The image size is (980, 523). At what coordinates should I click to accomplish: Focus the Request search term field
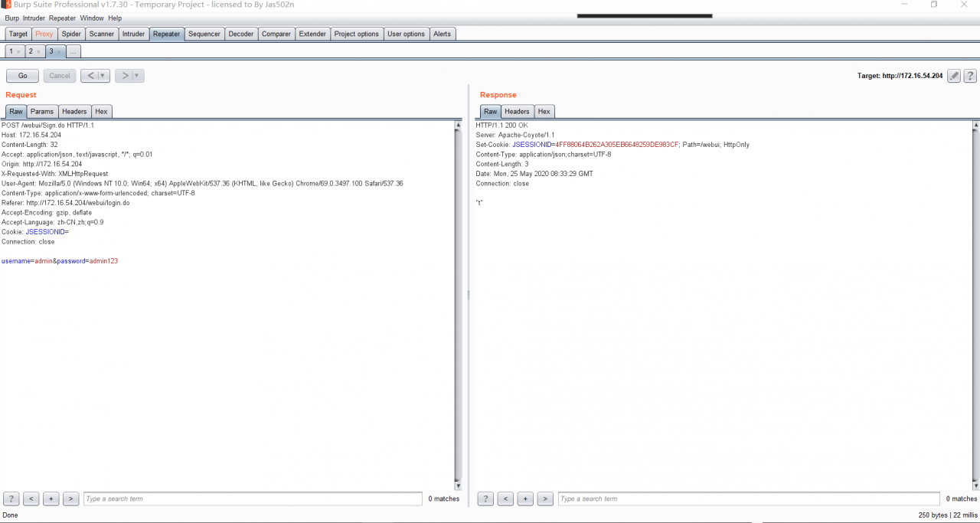click(x=253, y=499)
